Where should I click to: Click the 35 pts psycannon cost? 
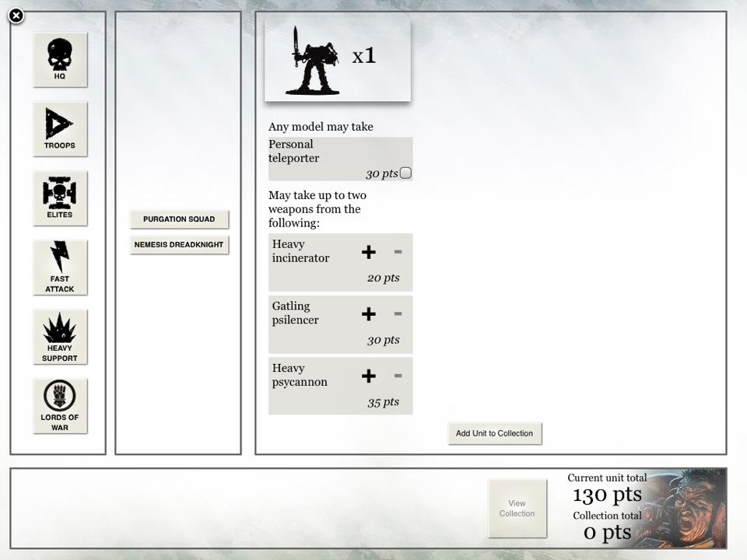[x=384, y=402]
